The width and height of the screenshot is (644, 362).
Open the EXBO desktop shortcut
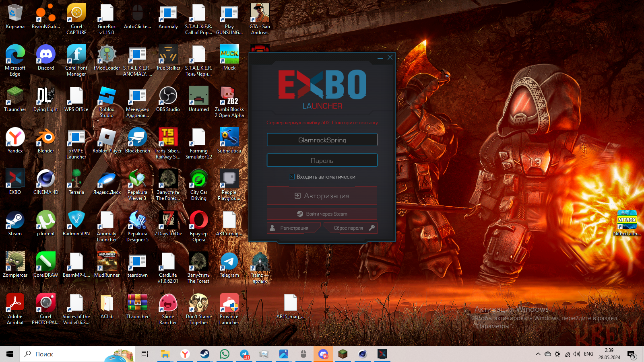click(15, 183)
